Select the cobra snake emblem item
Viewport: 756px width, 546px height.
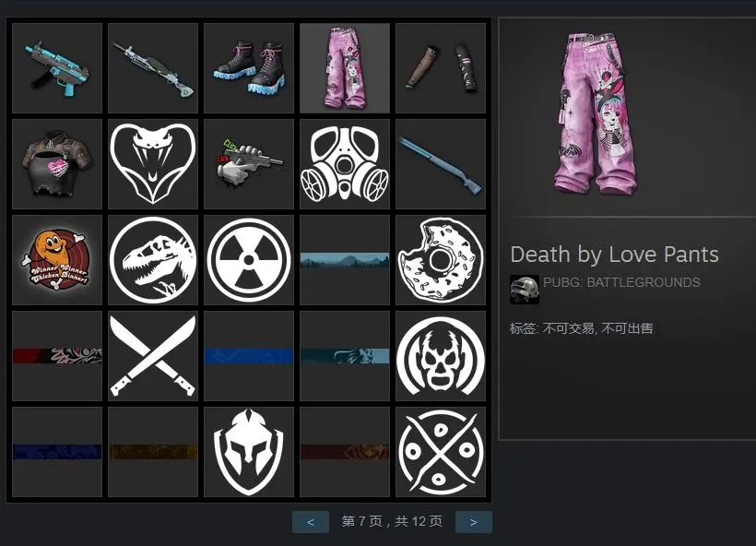click(153, 164)
